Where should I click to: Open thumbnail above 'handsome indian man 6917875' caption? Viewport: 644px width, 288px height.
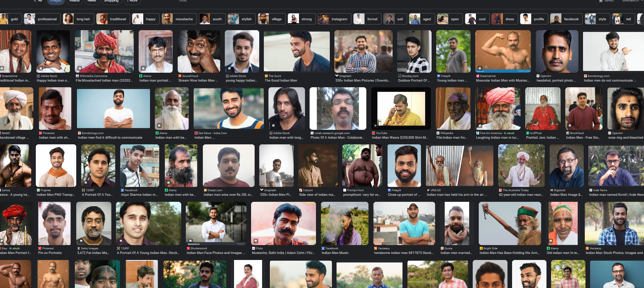pyautogui.click(x=404, y=223)
